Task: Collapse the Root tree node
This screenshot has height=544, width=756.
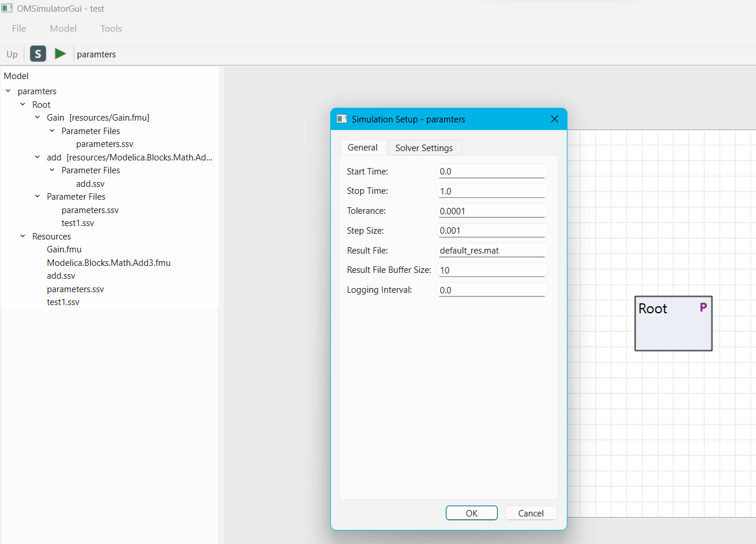Action: [23, 104]
